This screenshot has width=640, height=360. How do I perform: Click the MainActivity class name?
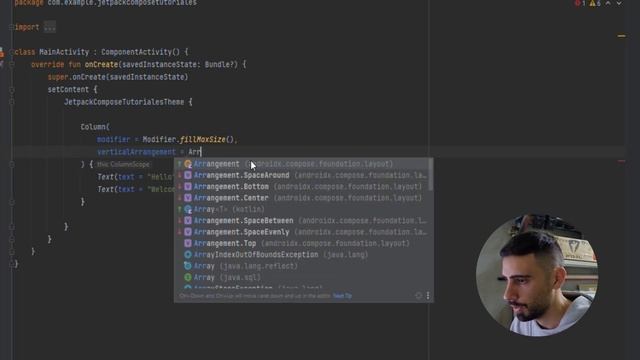point(64,52)
